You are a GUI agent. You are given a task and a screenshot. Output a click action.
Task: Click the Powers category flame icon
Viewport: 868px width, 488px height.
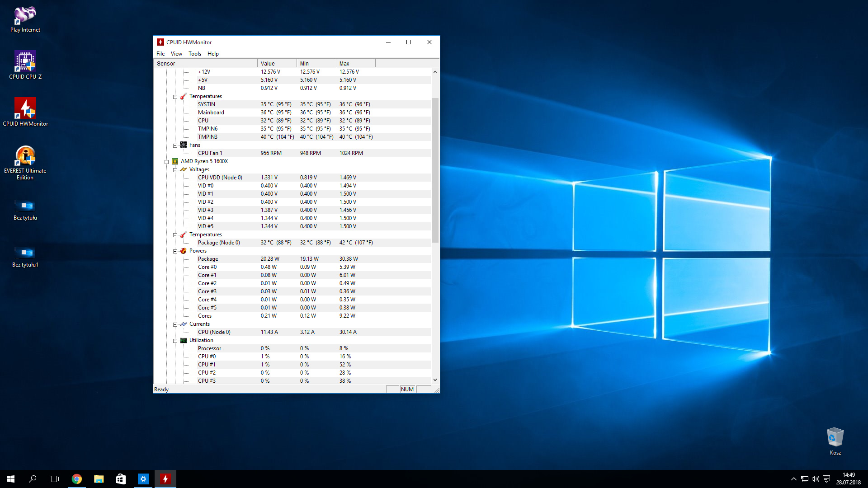[184, 251]
